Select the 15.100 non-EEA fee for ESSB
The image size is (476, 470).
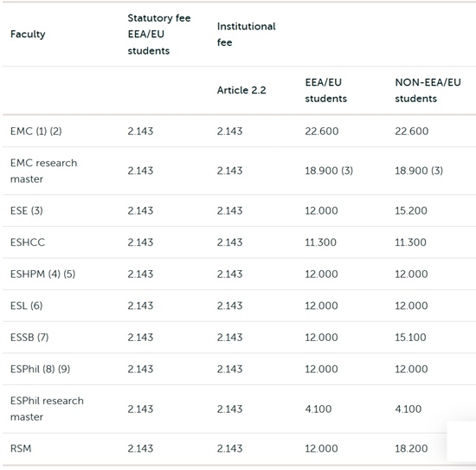410,338
